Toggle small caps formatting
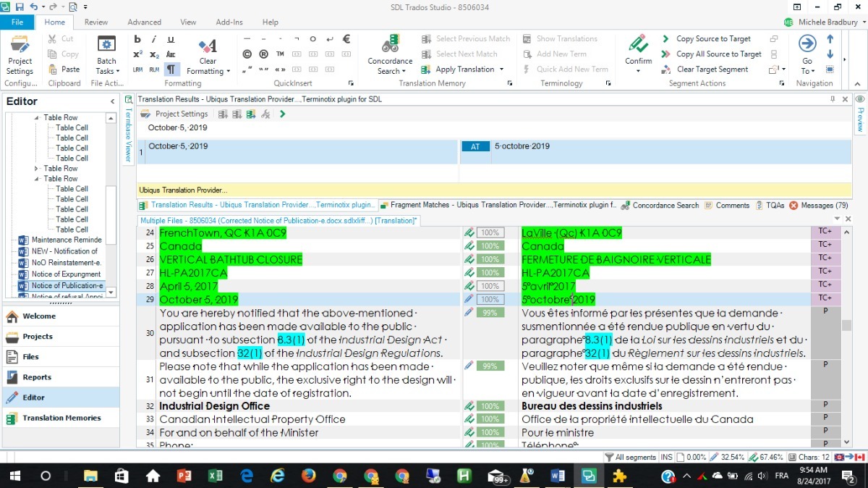 [171, 54]
